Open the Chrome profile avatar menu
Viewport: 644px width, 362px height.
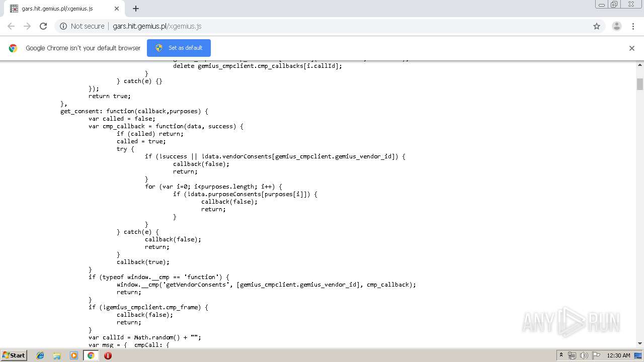pyautogui.click(x=617, y=26)
